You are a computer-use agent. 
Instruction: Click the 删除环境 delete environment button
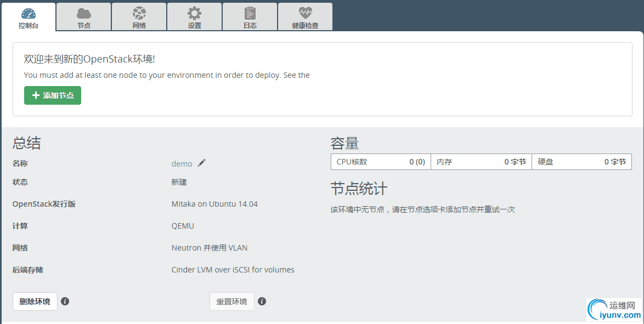(x=35, y=302)
